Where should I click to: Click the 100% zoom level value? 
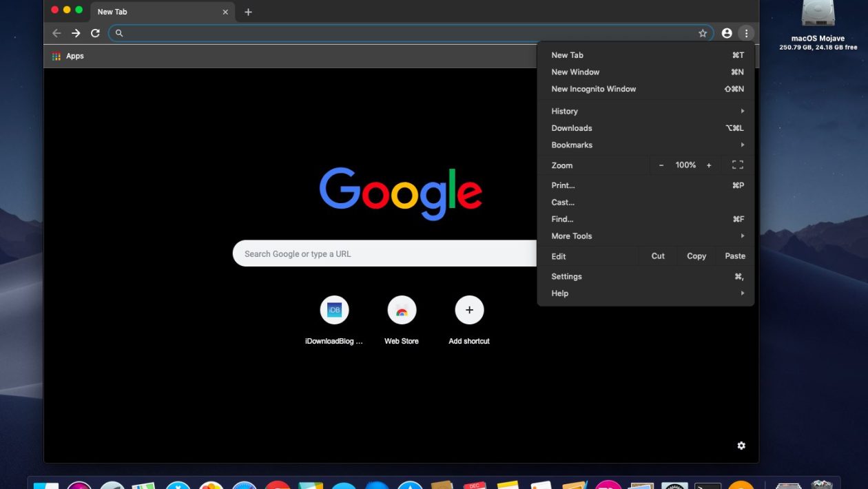coord(685,165)
